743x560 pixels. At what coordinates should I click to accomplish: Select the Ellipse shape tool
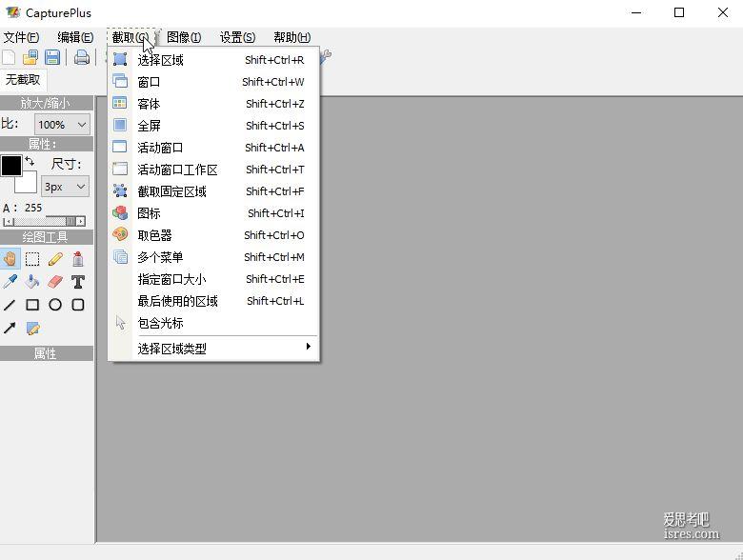(55, 305)
